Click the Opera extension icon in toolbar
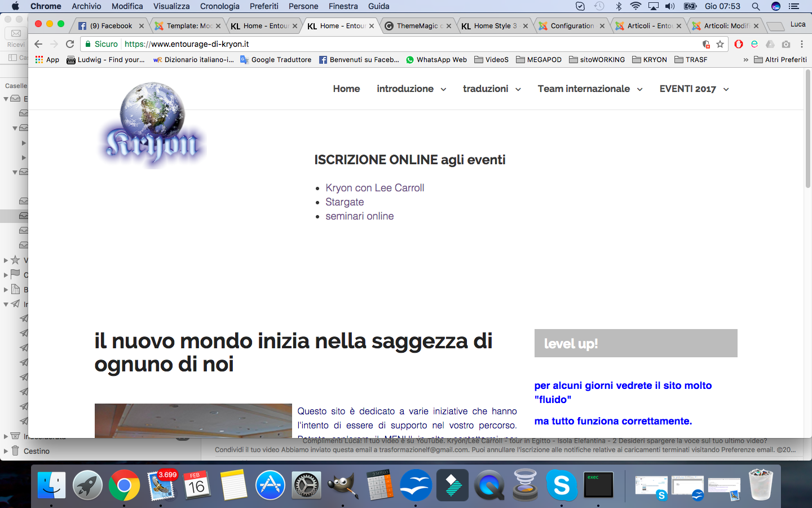812x508 pixels. tap(739, 44)
